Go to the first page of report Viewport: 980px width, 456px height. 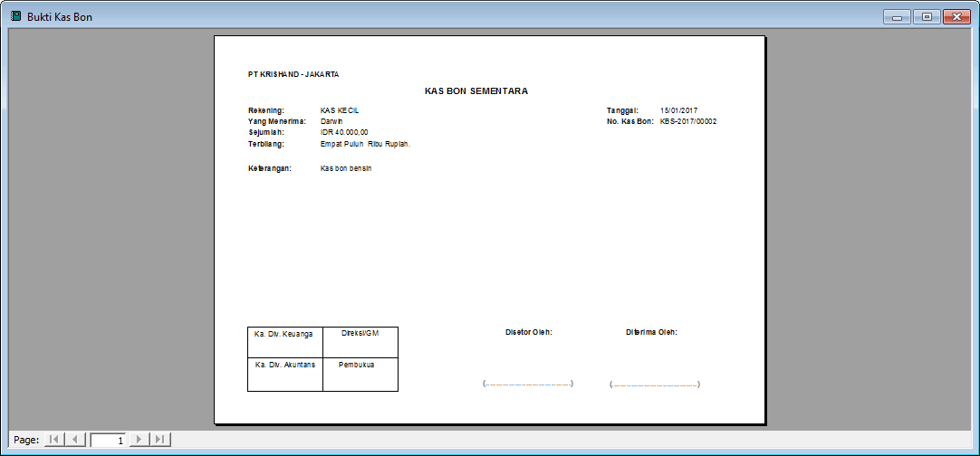coord(54,440)
